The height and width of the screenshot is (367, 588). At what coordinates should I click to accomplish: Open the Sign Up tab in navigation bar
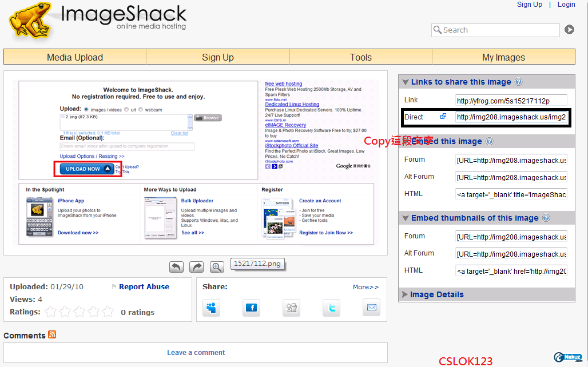pyautogui.click(x=218, y=57)
